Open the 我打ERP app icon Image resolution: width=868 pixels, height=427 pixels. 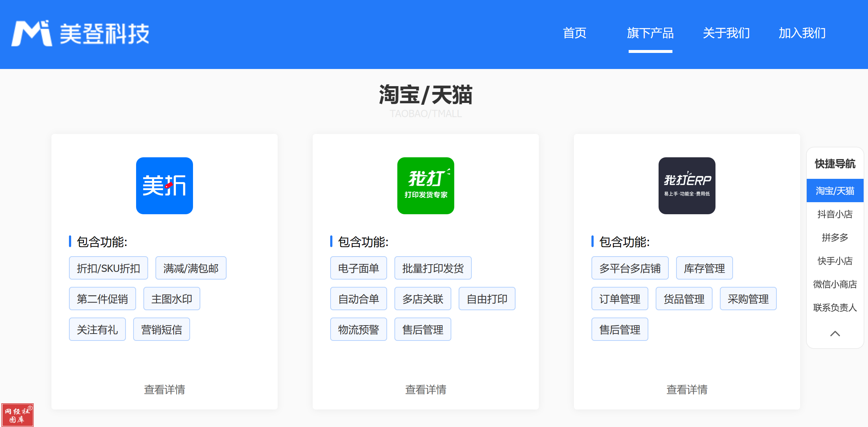pos(687,186)
